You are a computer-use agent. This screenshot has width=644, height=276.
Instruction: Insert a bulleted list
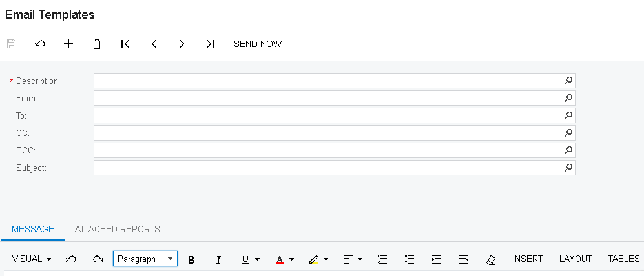click(x=410, y=259)
